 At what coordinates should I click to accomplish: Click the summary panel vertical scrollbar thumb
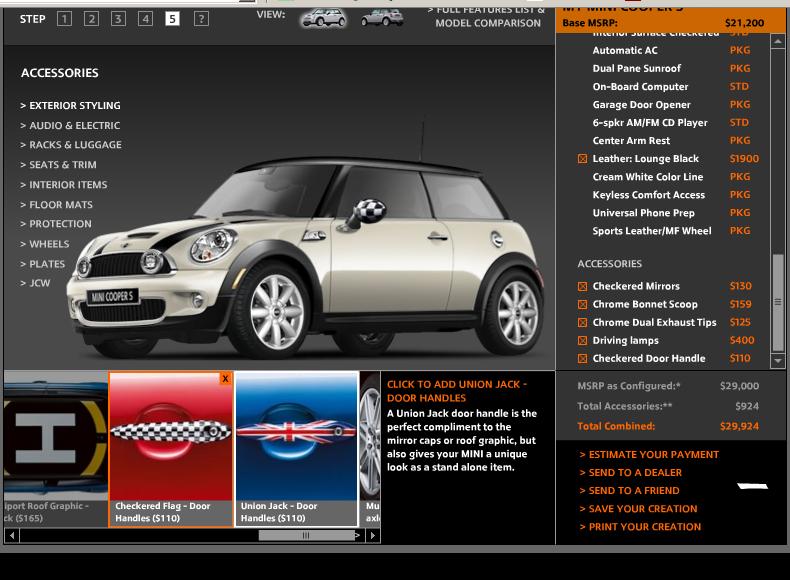click(x=778, y=302)
